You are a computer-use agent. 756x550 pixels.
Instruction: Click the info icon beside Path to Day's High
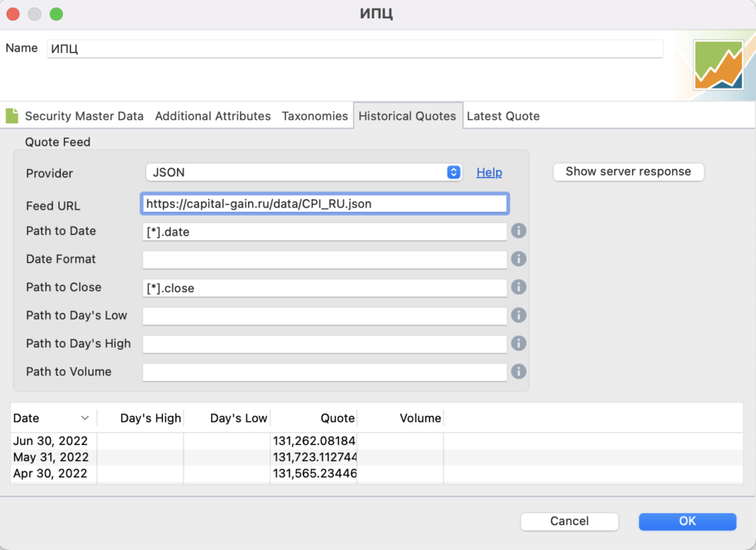[518, 343]
